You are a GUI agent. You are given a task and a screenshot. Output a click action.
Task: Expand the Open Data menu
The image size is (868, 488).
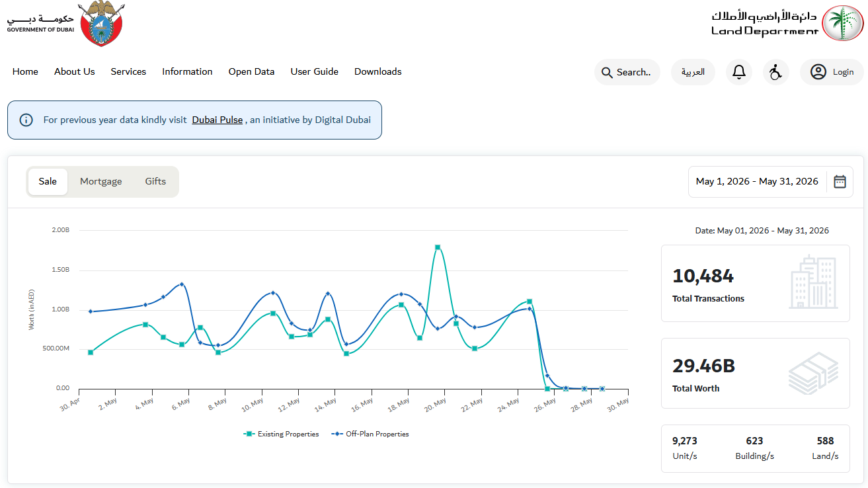[251, 71]
